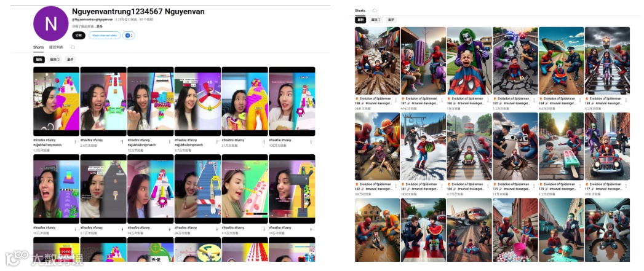
Task: Open three-dot menu for Evolution of Spiderman 183
Action: tap(626, 100)
